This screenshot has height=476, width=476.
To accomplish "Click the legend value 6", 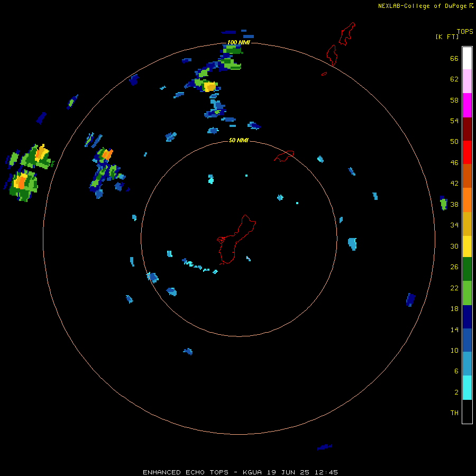I will 456,371.
